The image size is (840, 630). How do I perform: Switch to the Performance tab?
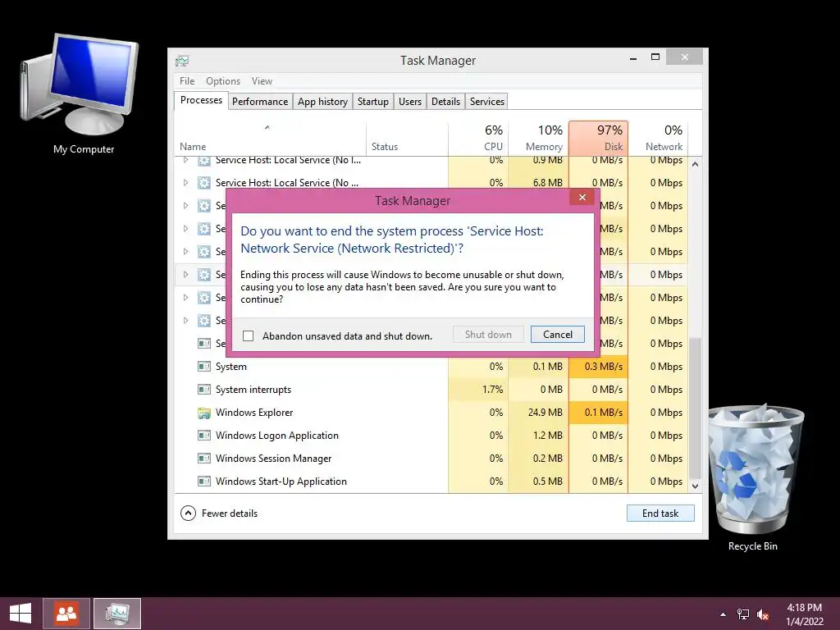coord(260,101)
